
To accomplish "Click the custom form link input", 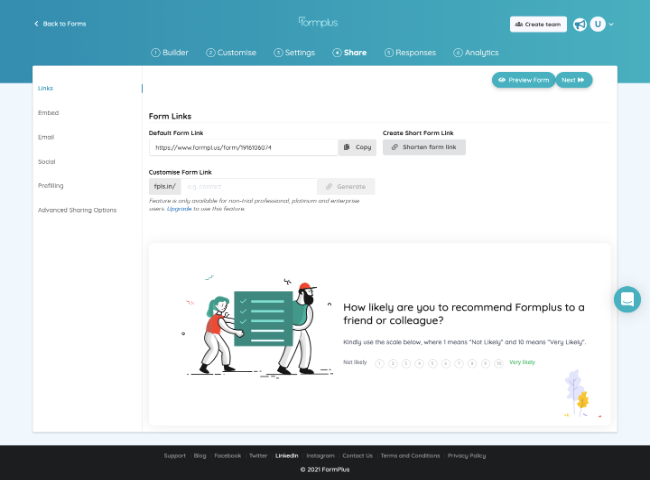I will pyautogui.click(x=249, y=187).
